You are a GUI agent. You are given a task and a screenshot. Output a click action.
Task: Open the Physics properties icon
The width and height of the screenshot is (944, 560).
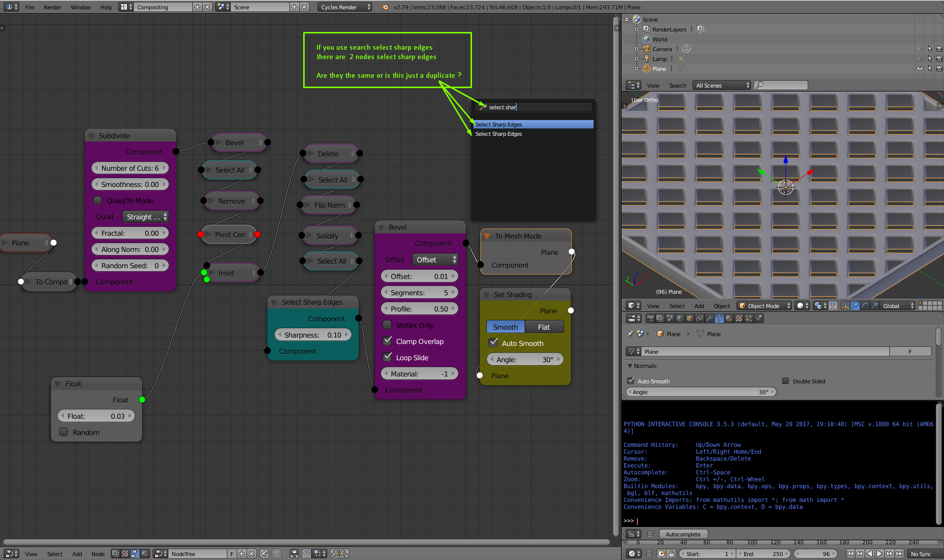coord(759,318)
